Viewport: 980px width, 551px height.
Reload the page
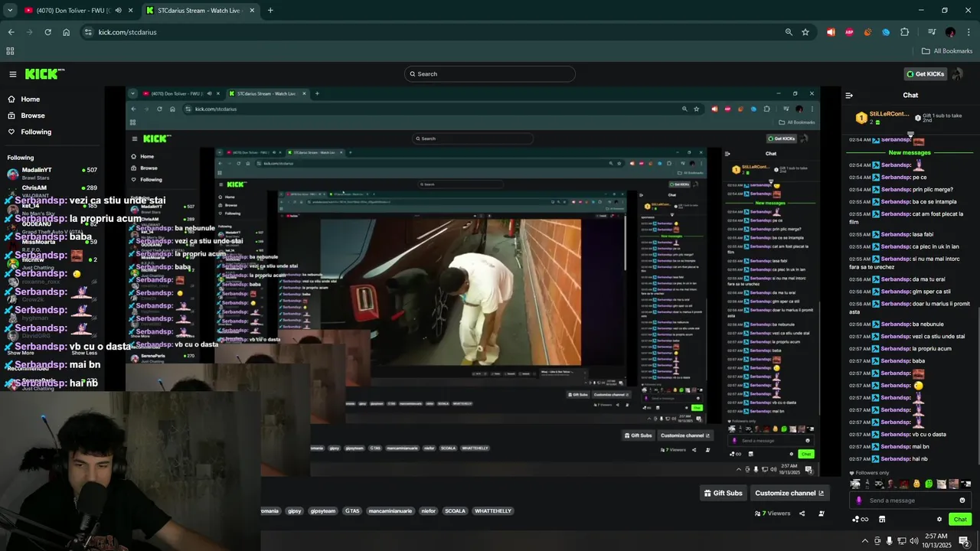pos(47,32)
